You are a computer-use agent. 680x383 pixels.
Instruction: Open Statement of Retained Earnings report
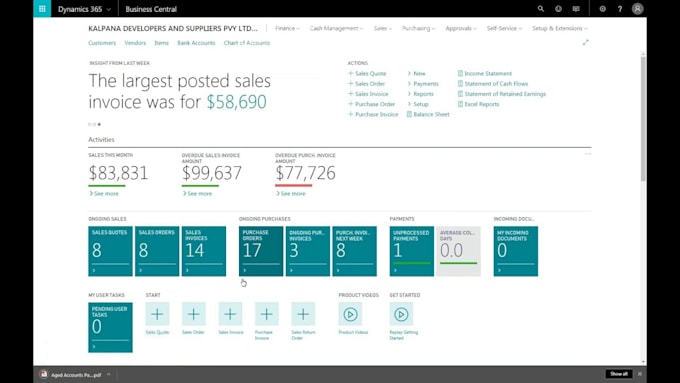point(502,94)
